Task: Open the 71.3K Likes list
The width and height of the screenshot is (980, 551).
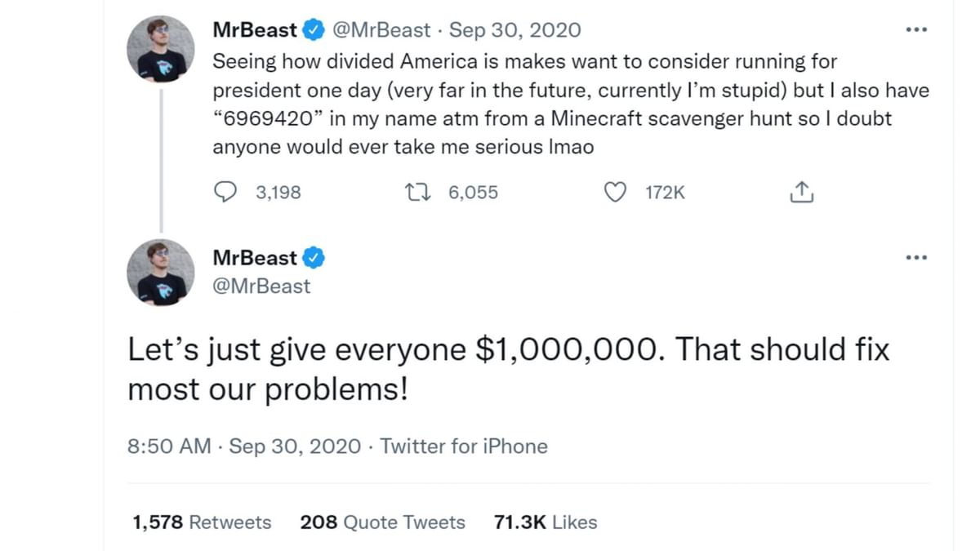Action: [545, 522]
